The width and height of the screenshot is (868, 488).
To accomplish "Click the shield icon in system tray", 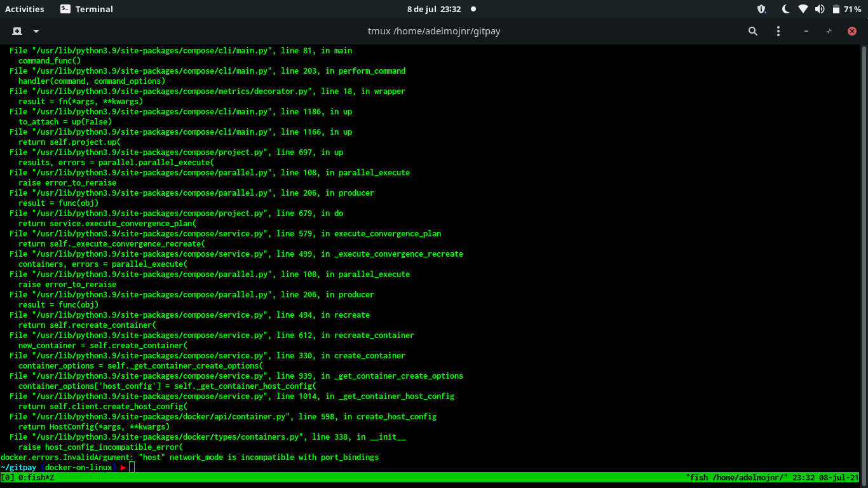I will click(762, 9).
